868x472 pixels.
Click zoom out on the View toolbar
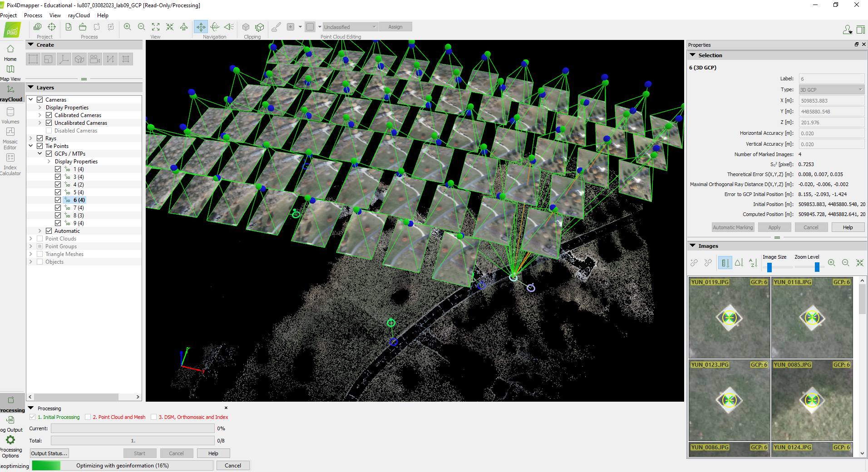click(x=142, y=27)
